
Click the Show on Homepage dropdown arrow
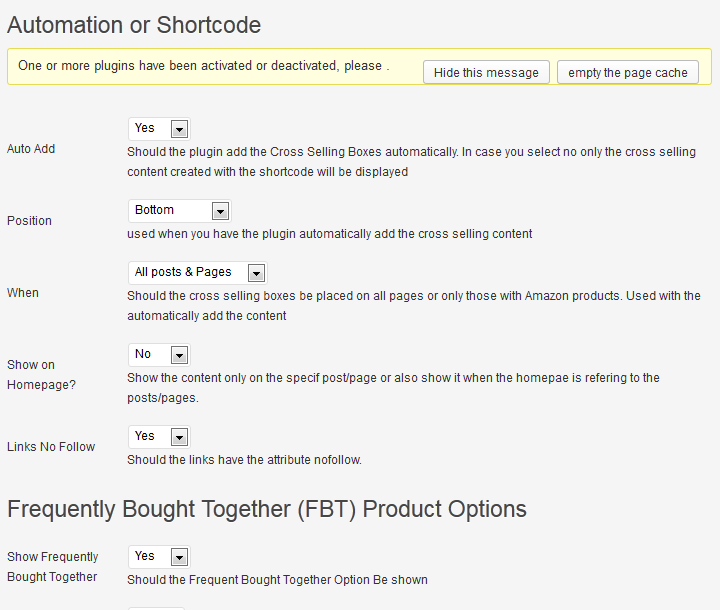(179, 355)
